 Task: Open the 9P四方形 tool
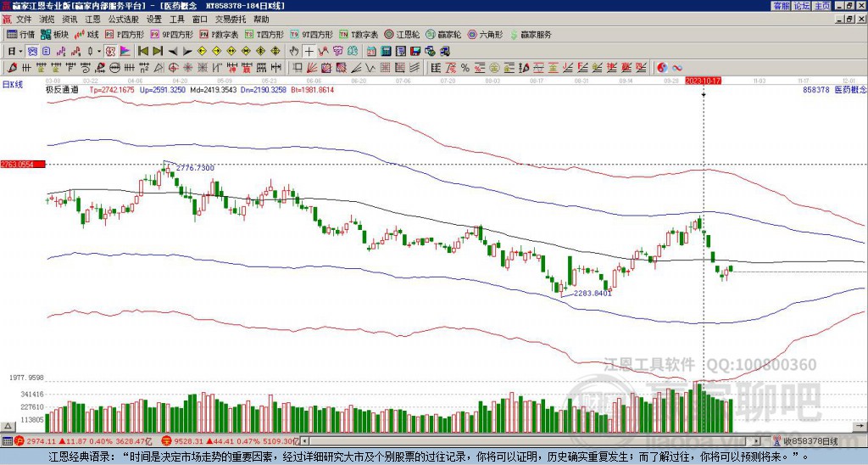[x=171, y=34]
